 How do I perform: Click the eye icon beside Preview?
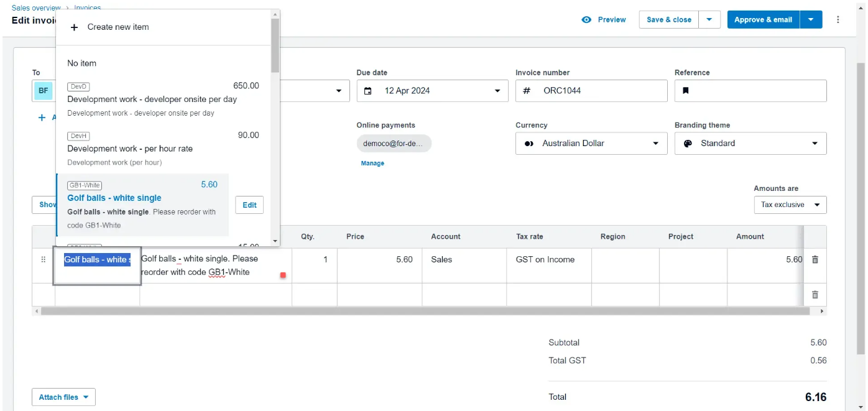tap(585, 19)
